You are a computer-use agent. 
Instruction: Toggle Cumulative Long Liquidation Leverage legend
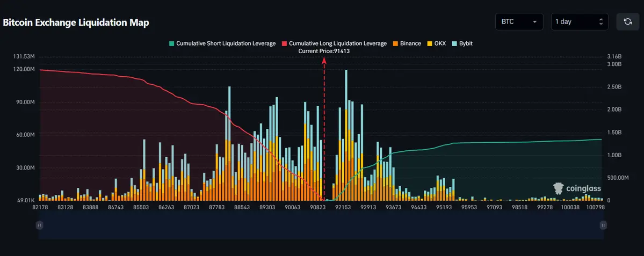334,43
